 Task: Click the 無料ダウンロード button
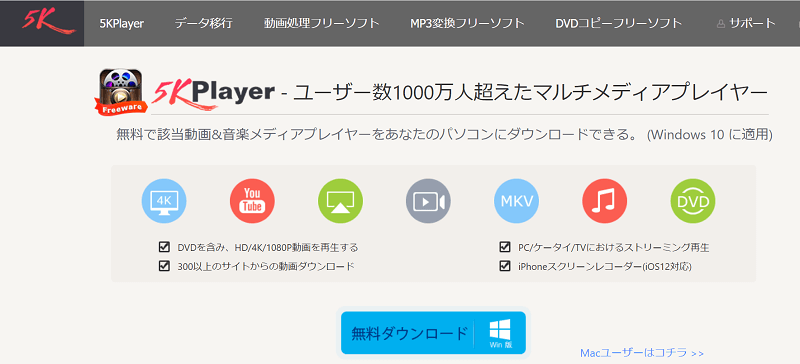tap(433, 333)
